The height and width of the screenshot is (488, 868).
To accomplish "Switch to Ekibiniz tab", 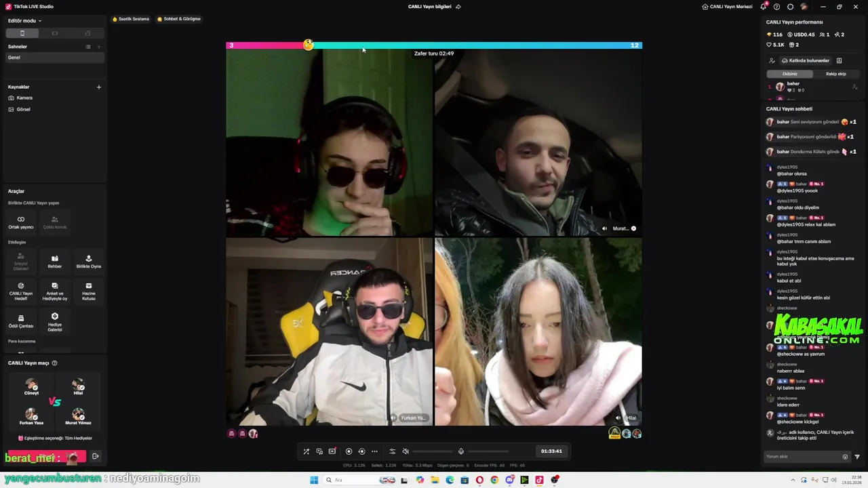I will pos(790,74).
